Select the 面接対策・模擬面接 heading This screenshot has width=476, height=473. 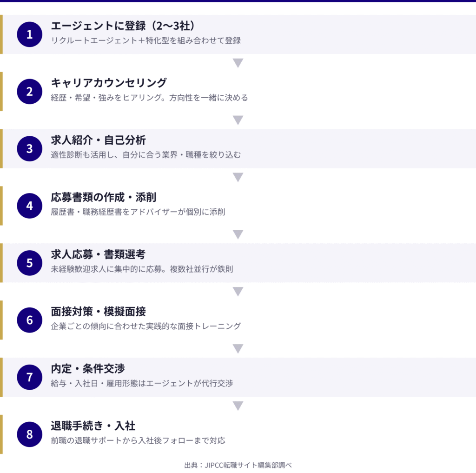point(98,312)
